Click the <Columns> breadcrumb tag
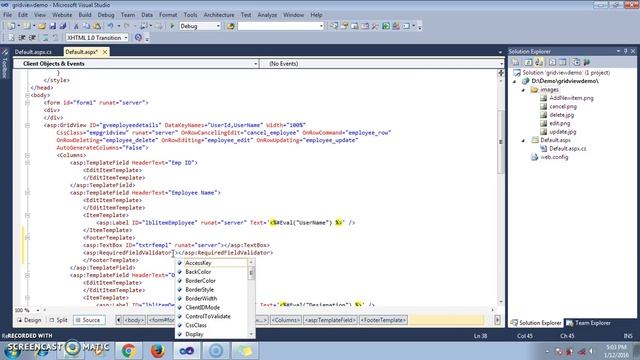 click(x=286, y=320)
